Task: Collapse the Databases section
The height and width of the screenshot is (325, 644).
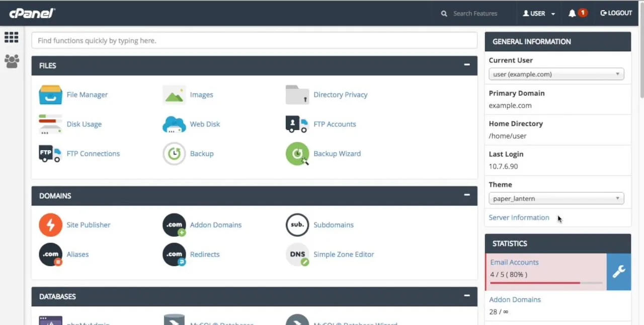Action: [467, 296]
